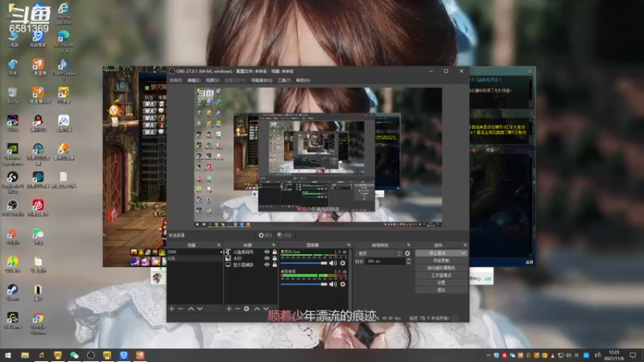Click the source Filters button above docks
This screenshot has width=644, height=362.
point(285,235)
